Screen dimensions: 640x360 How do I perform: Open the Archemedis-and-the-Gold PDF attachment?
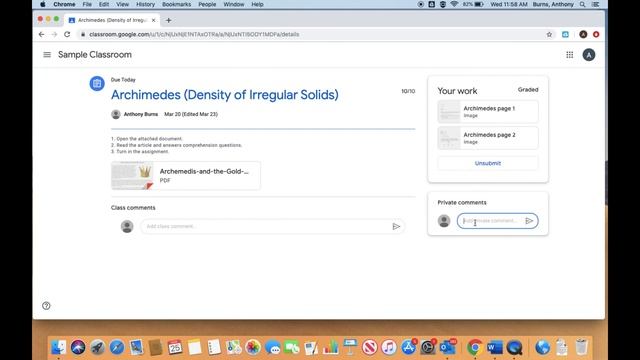pos(186,176)
